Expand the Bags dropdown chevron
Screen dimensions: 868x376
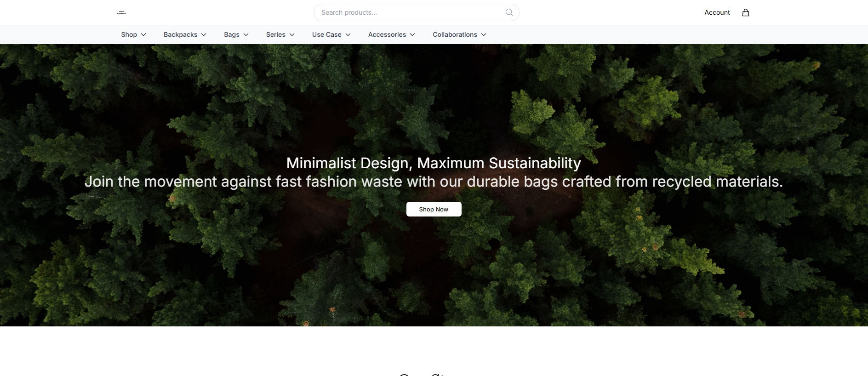[246, 34]
